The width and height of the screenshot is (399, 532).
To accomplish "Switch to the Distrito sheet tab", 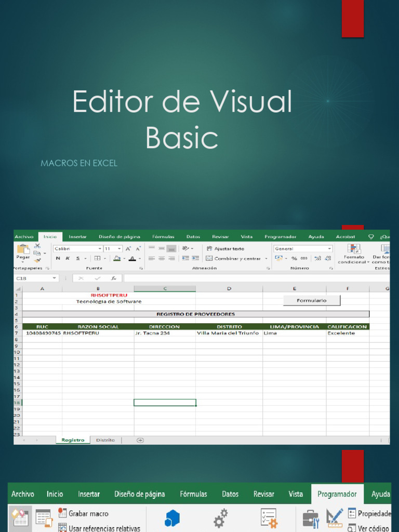I will (105, 440).
